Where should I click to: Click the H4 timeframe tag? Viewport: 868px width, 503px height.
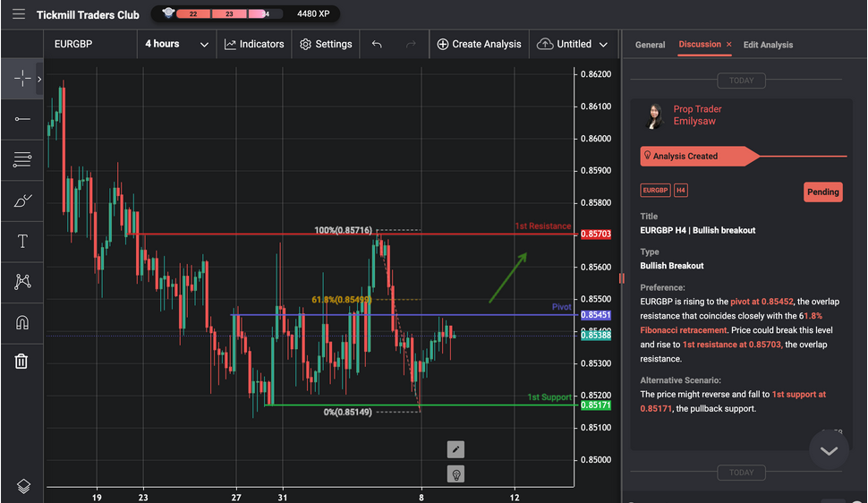pyautogui.click(x=681, y=190)
